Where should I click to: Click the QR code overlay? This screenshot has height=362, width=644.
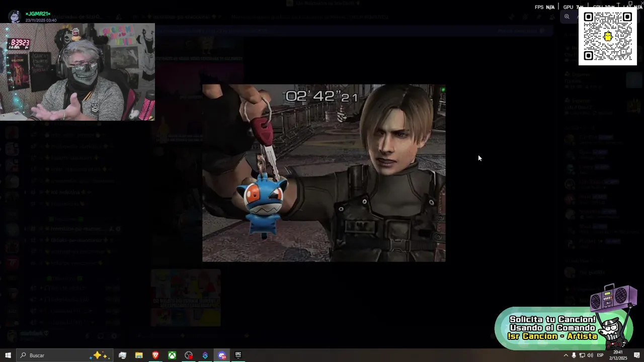[608, 36]
